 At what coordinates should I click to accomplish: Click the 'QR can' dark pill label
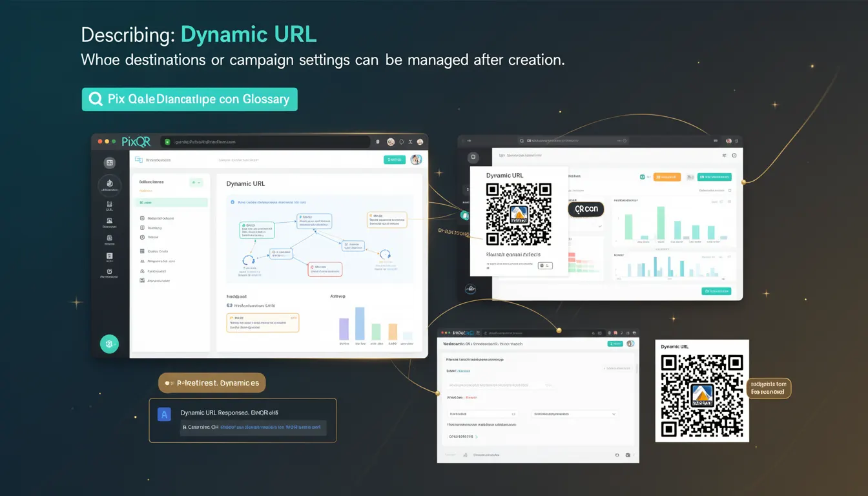[586, 209]
